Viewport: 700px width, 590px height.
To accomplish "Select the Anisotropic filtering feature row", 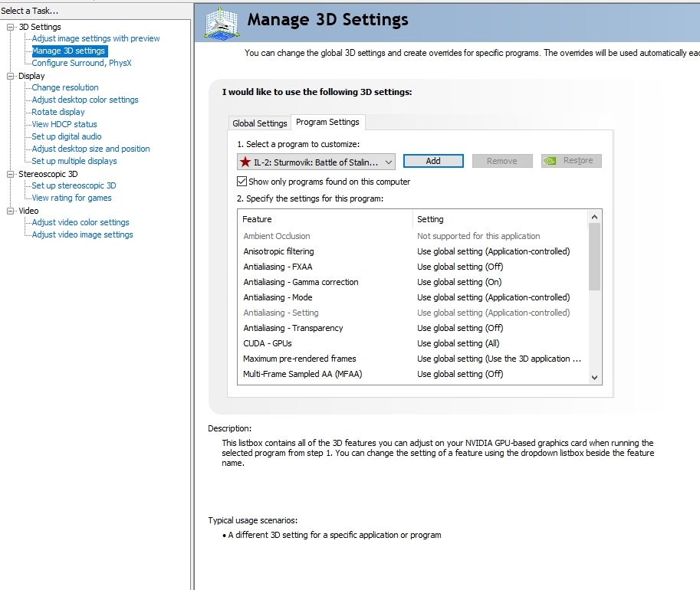I will point(413,251).
